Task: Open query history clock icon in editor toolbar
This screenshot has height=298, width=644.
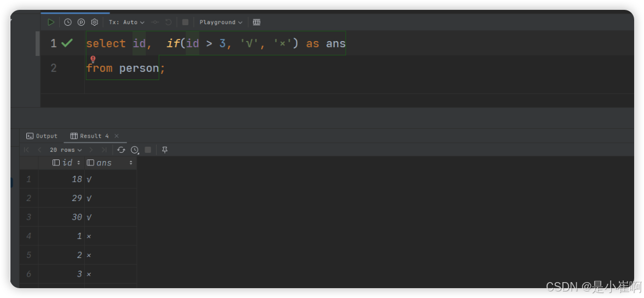Action: pyautogui.click(x=68, y=22)
